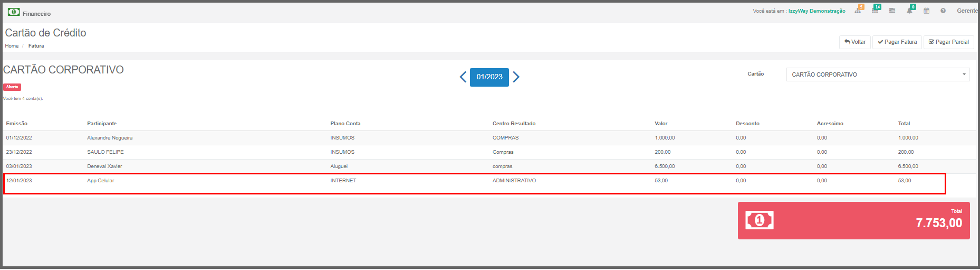Click the Plano Conta column header
This screenshot has height=270, width=980.
[345, 123]
